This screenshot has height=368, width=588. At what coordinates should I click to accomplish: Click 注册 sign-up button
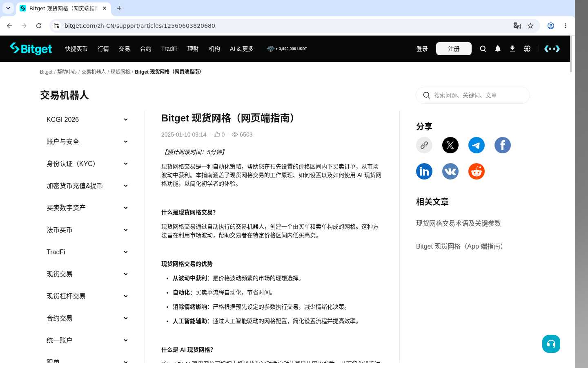(454, 49)
